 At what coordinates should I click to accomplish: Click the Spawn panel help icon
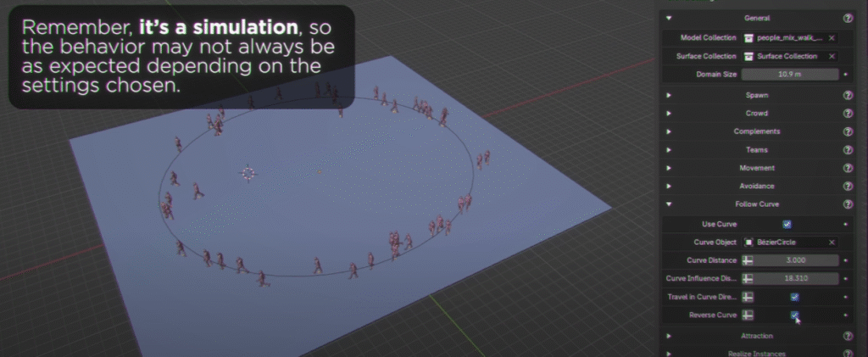tap(848, 95)
